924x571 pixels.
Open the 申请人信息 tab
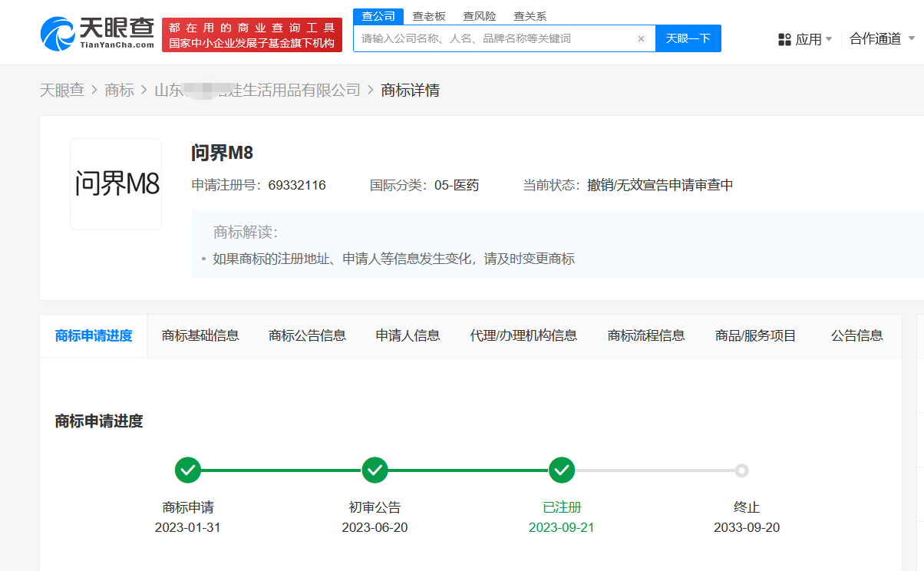pos(408,335)
